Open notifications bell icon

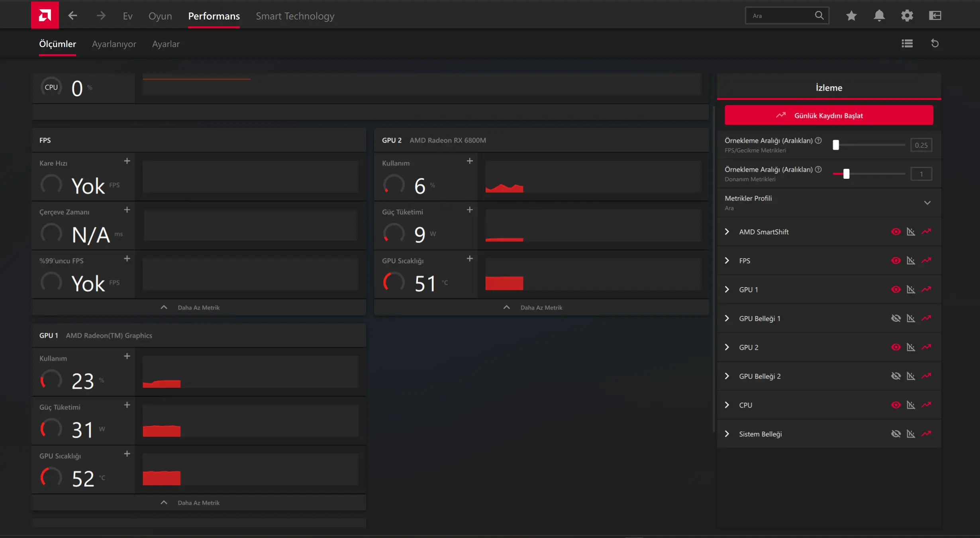click(879, 16)
